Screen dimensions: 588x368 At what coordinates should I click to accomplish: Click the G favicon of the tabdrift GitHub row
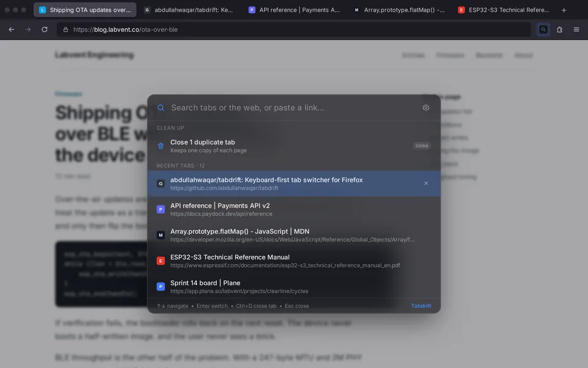[160, 183]
